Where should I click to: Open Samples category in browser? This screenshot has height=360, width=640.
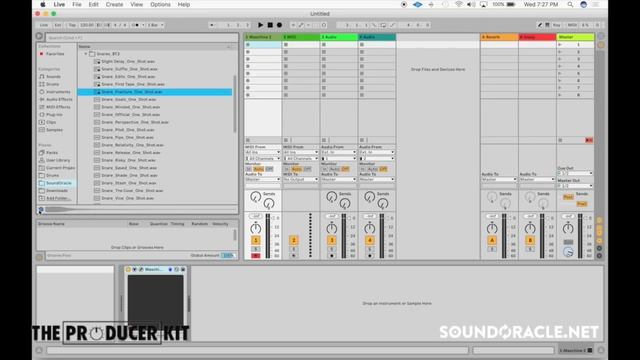tap(54, 130)
